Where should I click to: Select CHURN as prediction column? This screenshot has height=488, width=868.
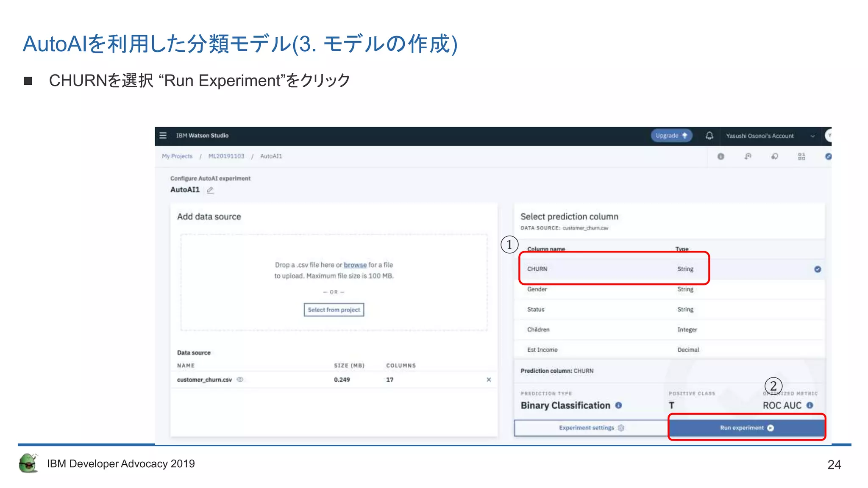670,269
